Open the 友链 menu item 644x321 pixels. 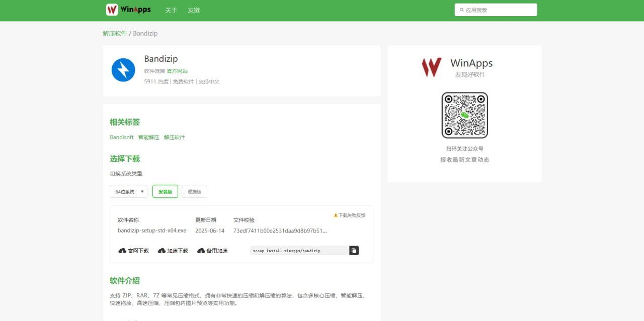pyautogui.click(x=193, y=10)
